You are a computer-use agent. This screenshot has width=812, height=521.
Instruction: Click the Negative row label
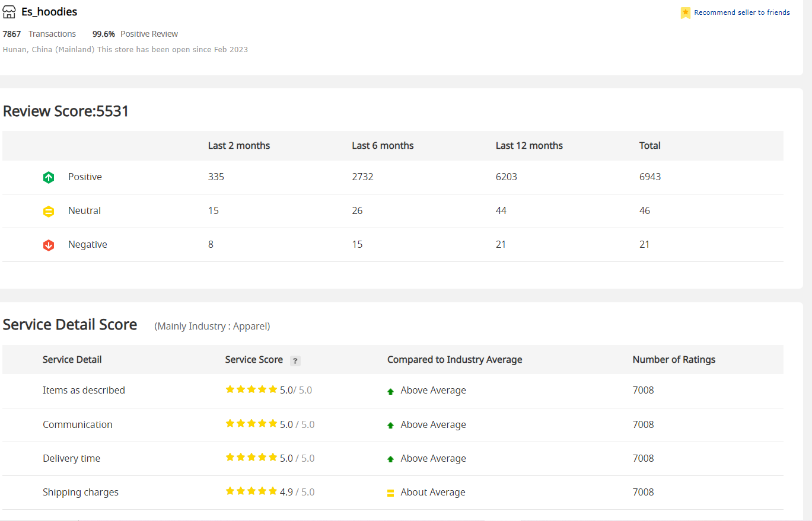click(x=88, y=244)
